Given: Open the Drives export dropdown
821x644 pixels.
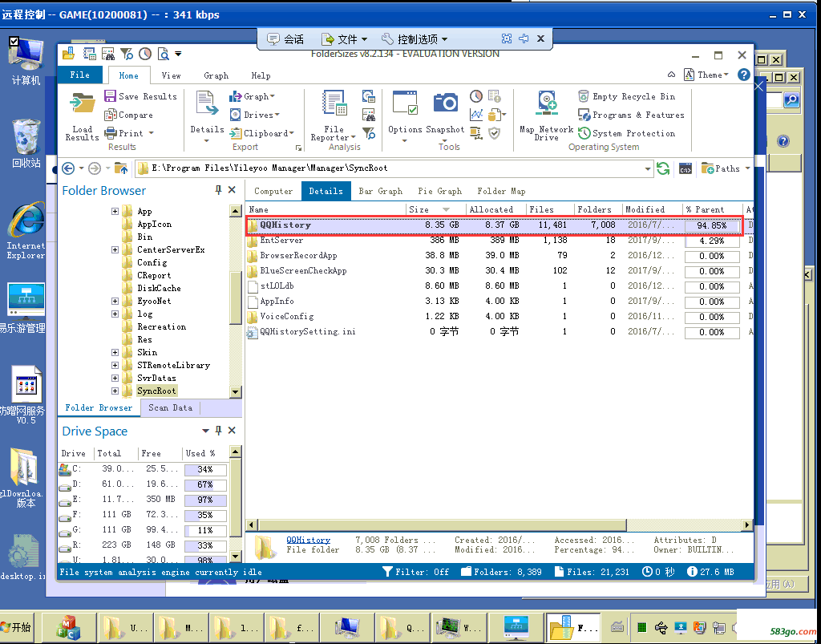Looking at the screenshot, I should click(x=254, y=115).
